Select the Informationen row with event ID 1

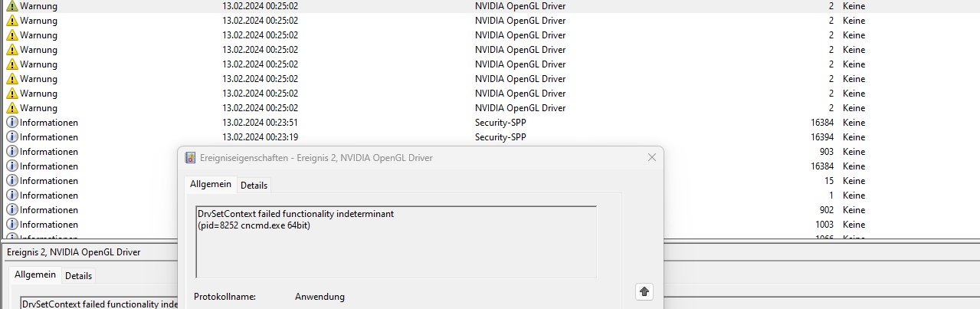tap(490, 196)
